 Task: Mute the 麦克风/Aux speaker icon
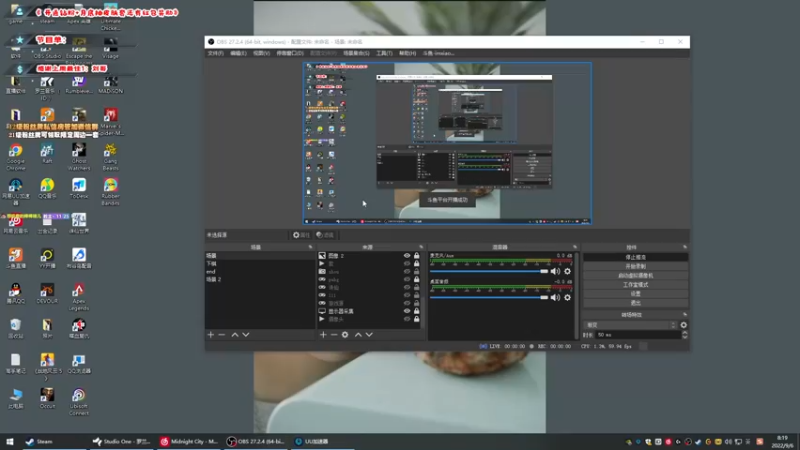coord(555,271)
